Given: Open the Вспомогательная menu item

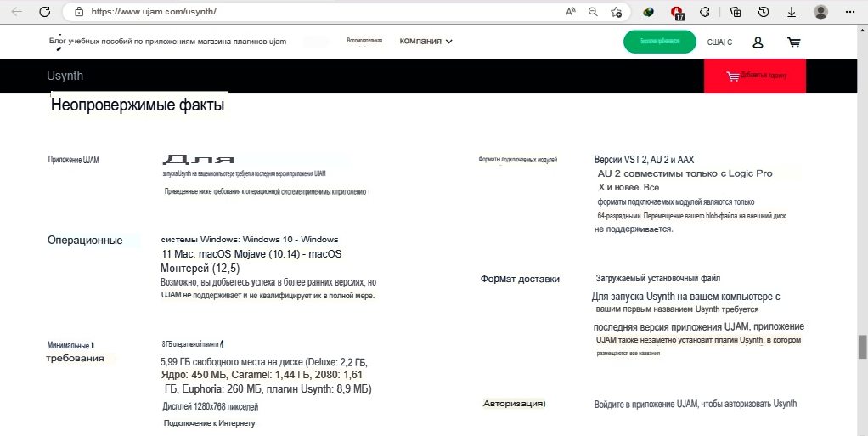Looking at the screenshot, I should click(x=364, y=41).
